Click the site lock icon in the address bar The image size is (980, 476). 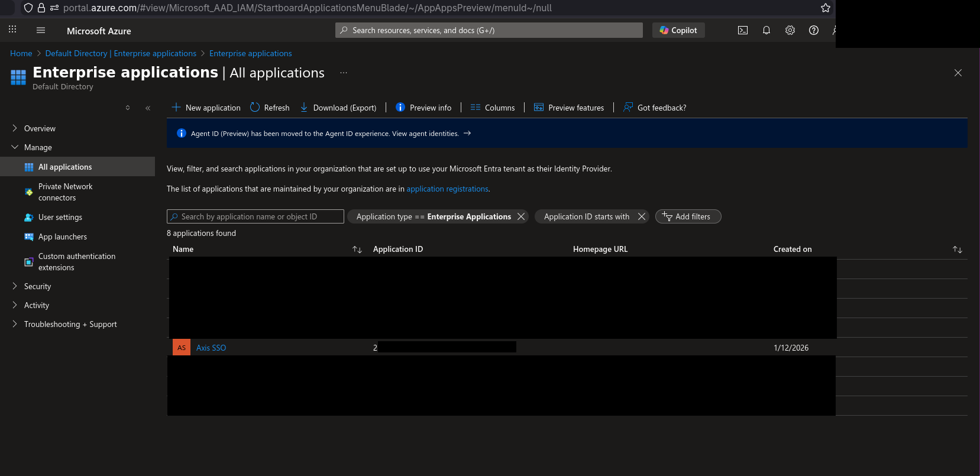coord(41,8)
